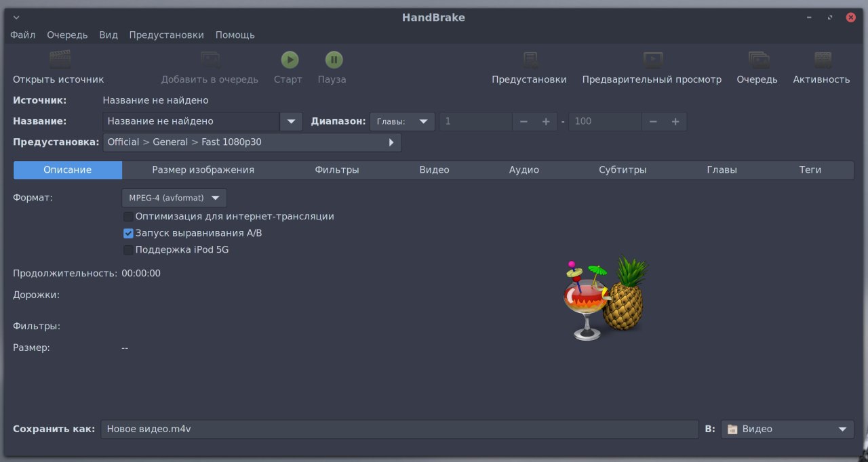
Task: Click the start chapter input field
Action: (476, 122)
